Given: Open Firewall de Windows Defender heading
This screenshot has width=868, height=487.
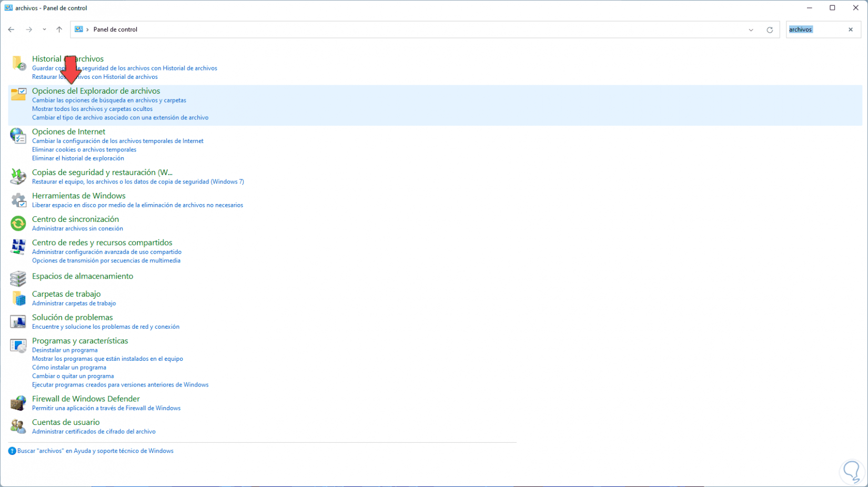Looking at the screenshot, I should 86,399.
